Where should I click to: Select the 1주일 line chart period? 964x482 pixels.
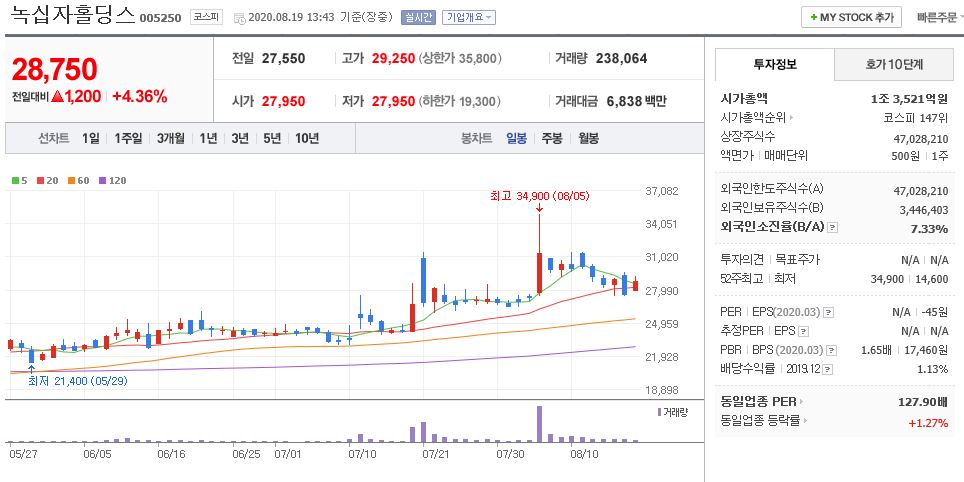tap(128, 138)
